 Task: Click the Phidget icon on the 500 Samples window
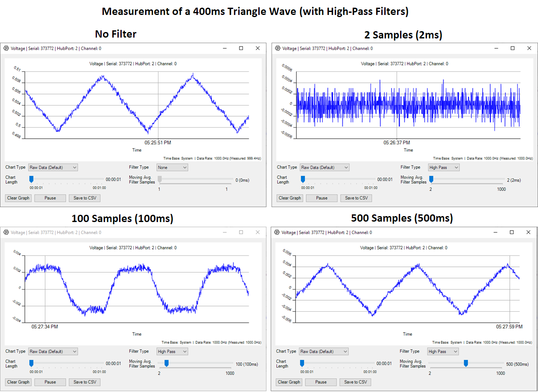[x=278, y=232]
